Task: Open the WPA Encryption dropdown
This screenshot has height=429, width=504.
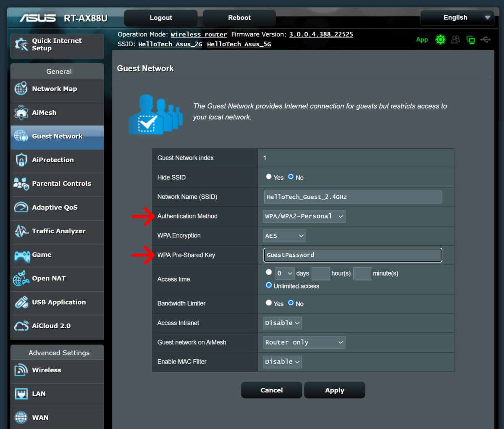Action: (x=284, y=236)
